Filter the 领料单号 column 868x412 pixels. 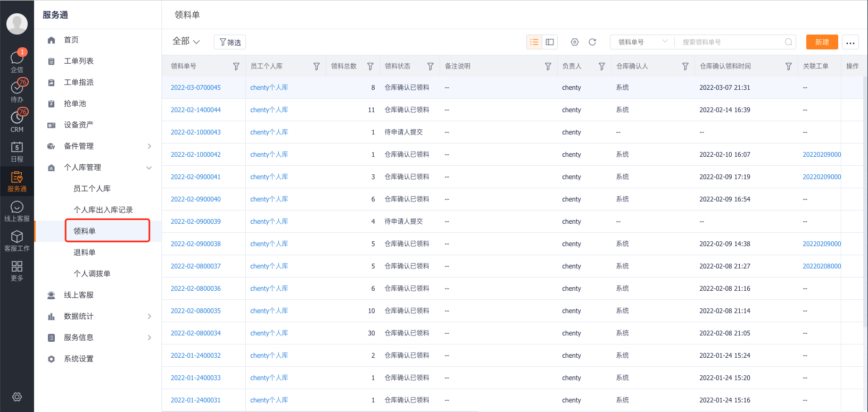tap(236, 66)
